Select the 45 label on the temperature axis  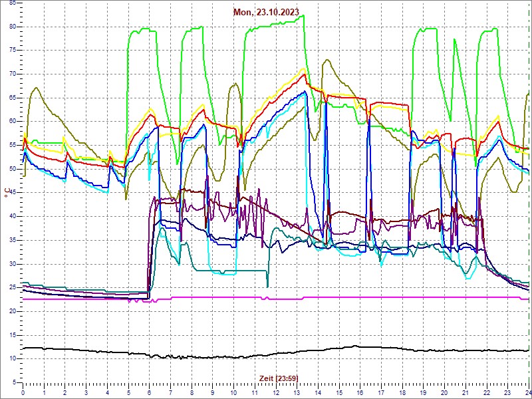(x=13, y=193)
